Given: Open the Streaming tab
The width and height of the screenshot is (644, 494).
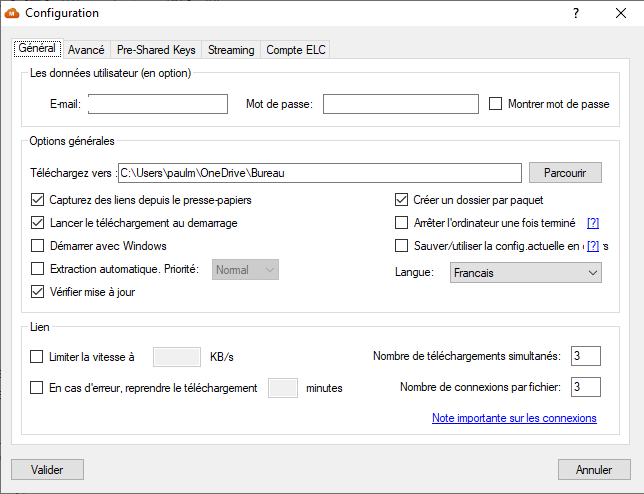Looking at the screenshot, I should point(231,50).
